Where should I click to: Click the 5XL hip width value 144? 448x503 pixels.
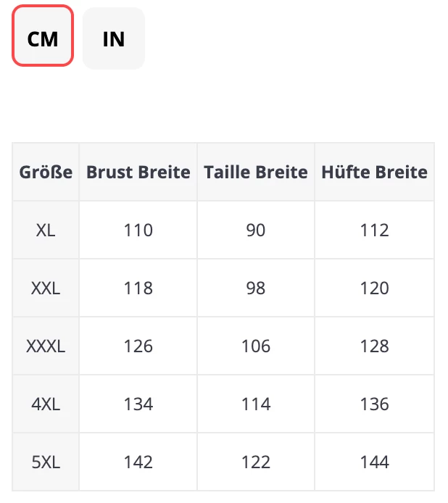click(x=374, y=462)
